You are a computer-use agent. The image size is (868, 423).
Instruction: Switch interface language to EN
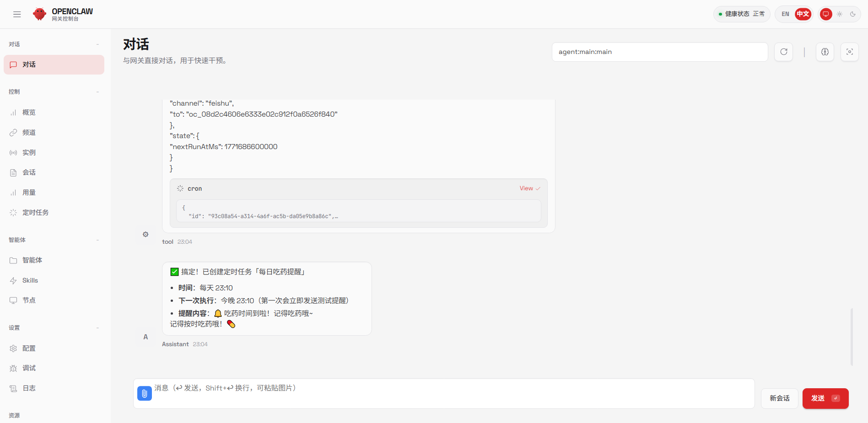point(785,14)
